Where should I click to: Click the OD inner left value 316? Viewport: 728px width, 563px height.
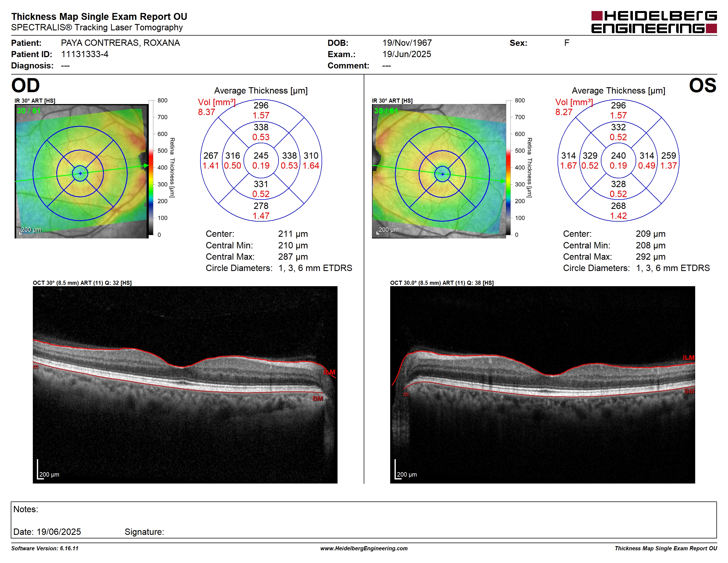click(233, 155)
